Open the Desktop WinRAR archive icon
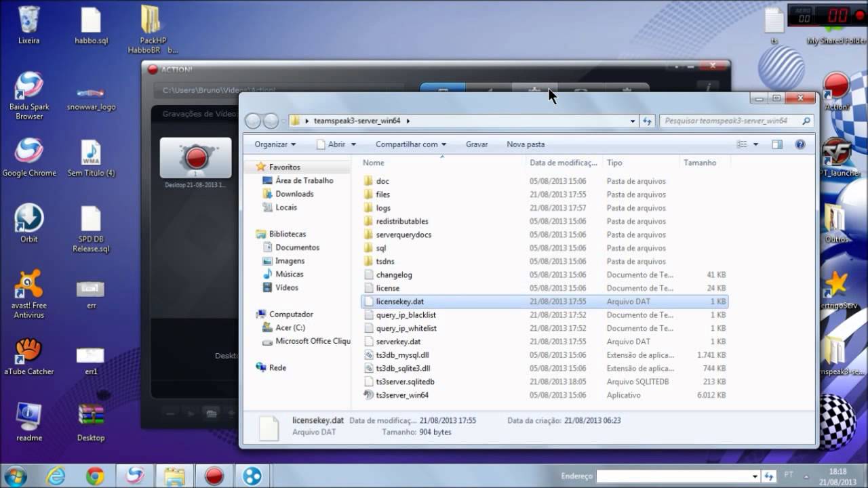The width and height of the screenshot is (868, 488). tap(91, 422)
